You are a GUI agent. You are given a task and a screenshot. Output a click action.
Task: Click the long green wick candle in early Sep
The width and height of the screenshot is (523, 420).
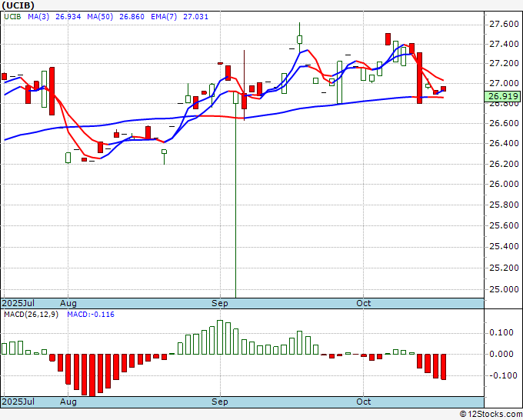pyautogui.click(x=236, y=195)
